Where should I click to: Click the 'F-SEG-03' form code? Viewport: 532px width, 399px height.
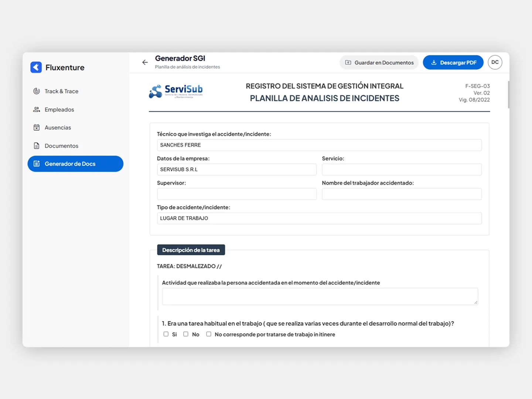[x=477, y=86]
